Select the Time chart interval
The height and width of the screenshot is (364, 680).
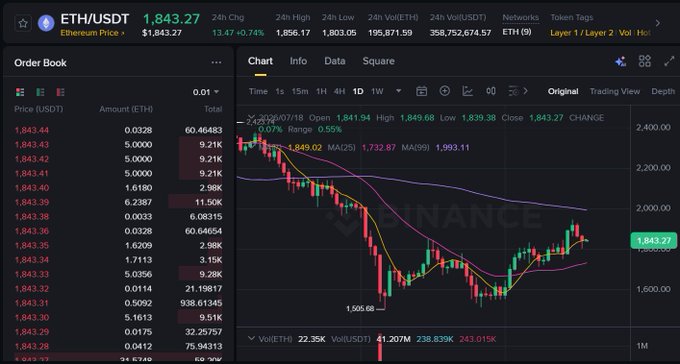258,91
